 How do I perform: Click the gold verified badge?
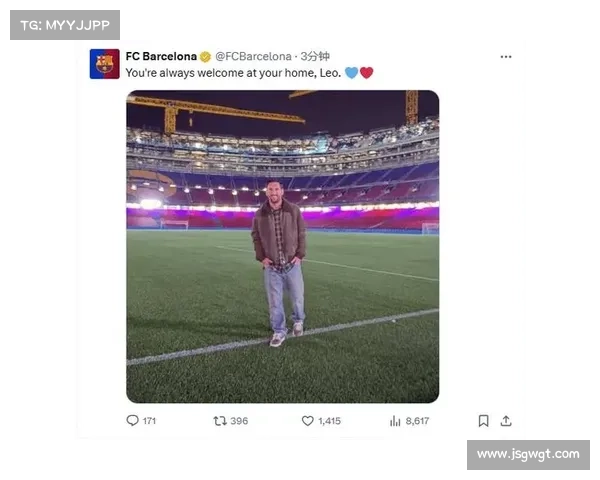[205, 57]
